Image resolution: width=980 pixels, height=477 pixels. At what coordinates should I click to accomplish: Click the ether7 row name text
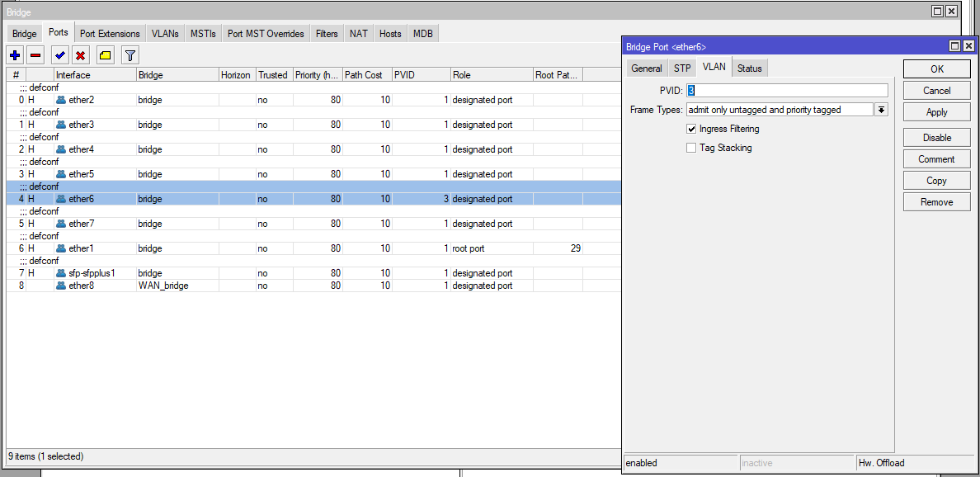pyautogui.click(x=81, y=223)
